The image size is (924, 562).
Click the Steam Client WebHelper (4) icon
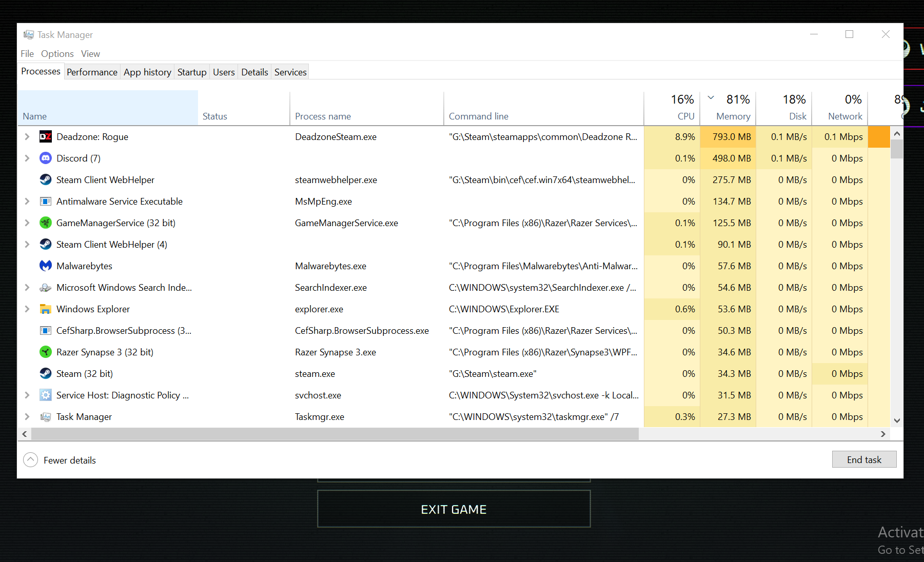pos(46,244)
